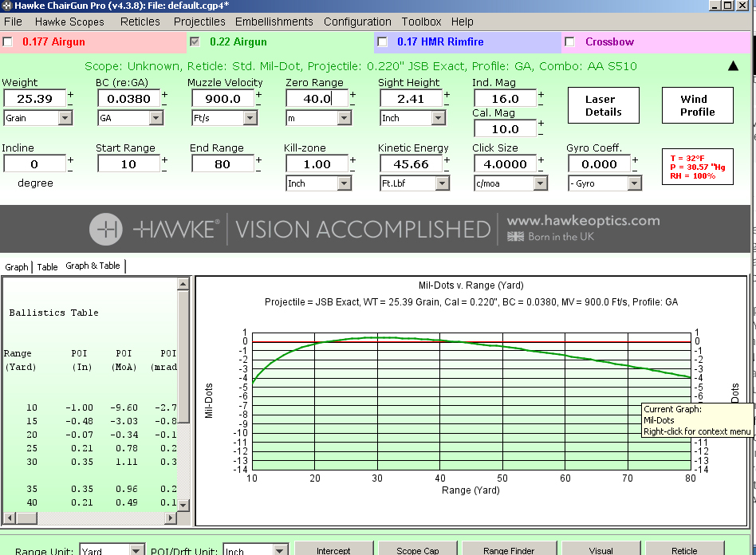This screenshot has height=555, width=756.
Task: Open the Toolbox menu
Action: tap(421, 22)
